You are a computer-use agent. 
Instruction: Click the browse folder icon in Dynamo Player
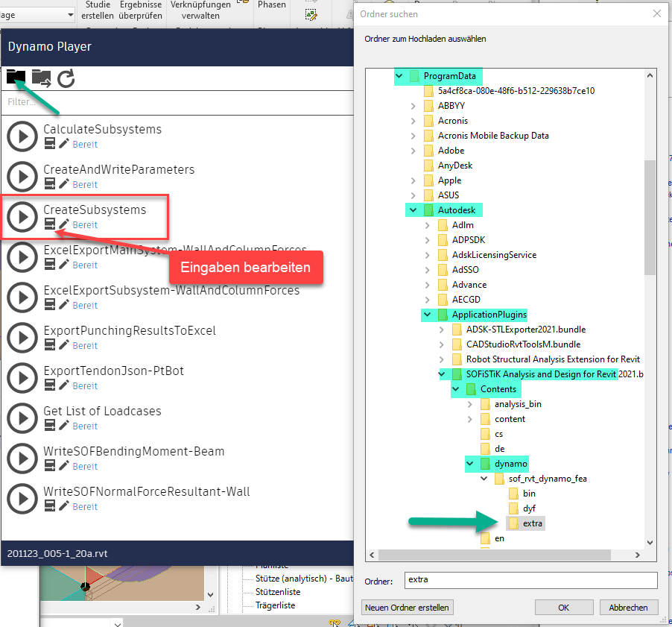(16, 77)
